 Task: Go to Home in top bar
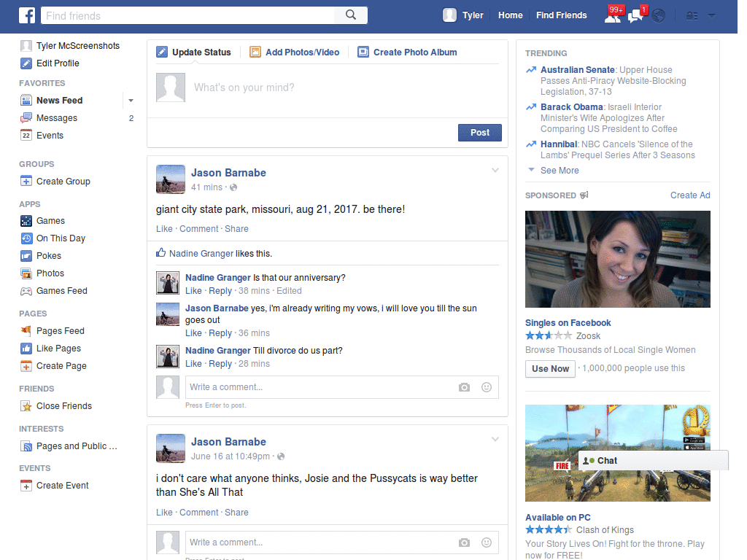coord(510,15)
